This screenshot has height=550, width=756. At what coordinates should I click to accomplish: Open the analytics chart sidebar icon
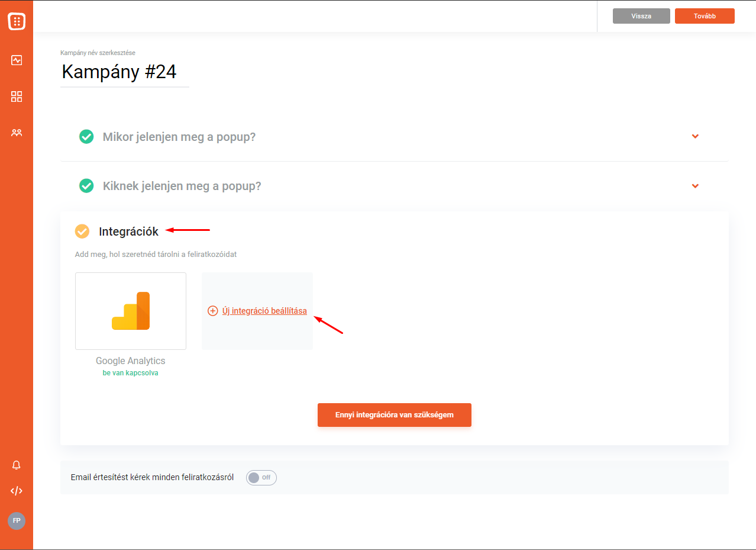17,60
